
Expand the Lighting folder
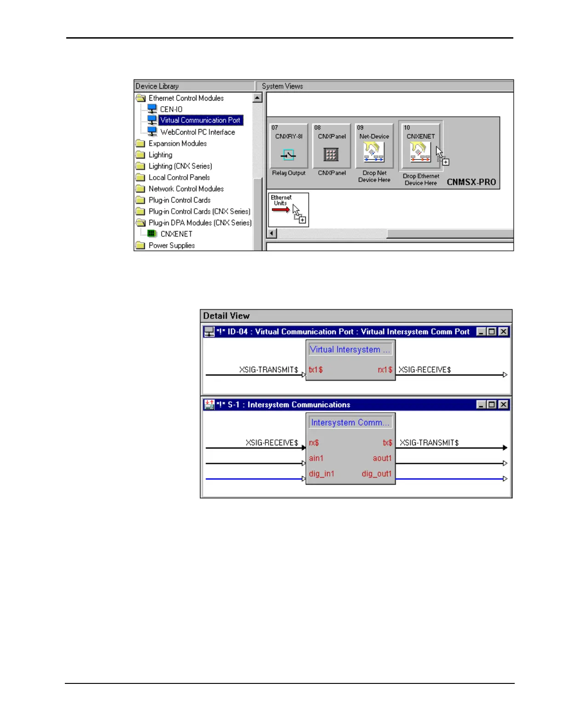(141, 155)
